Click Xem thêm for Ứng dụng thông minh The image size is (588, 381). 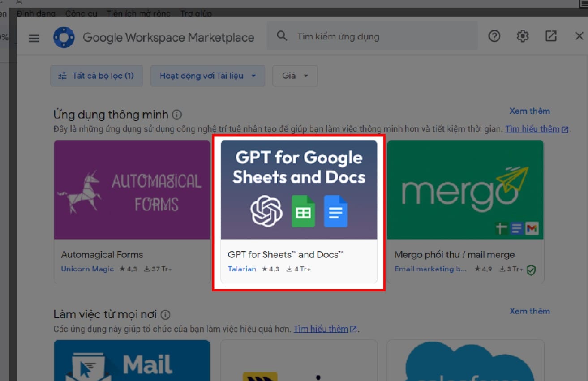529,111
